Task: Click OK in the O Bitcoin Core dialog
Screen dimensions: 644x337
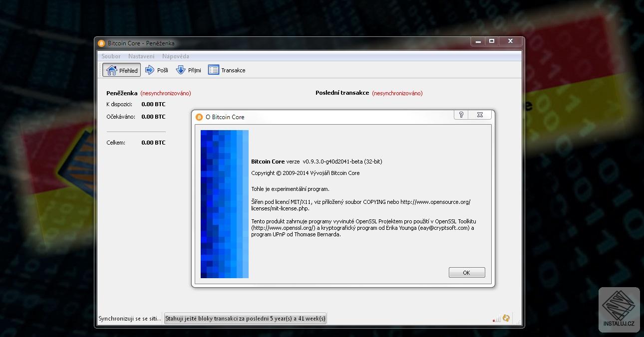Action: point(467,273)
